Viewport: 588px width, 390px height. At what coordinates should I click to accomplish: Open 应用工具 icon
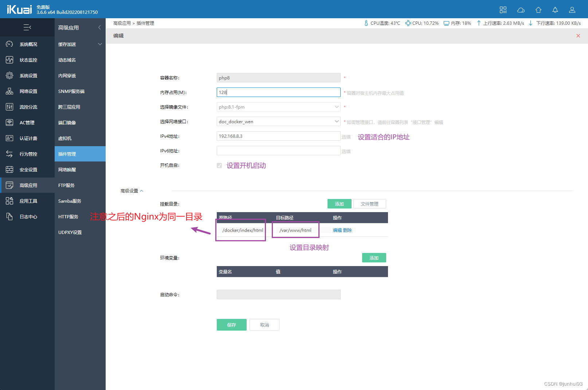9,201
